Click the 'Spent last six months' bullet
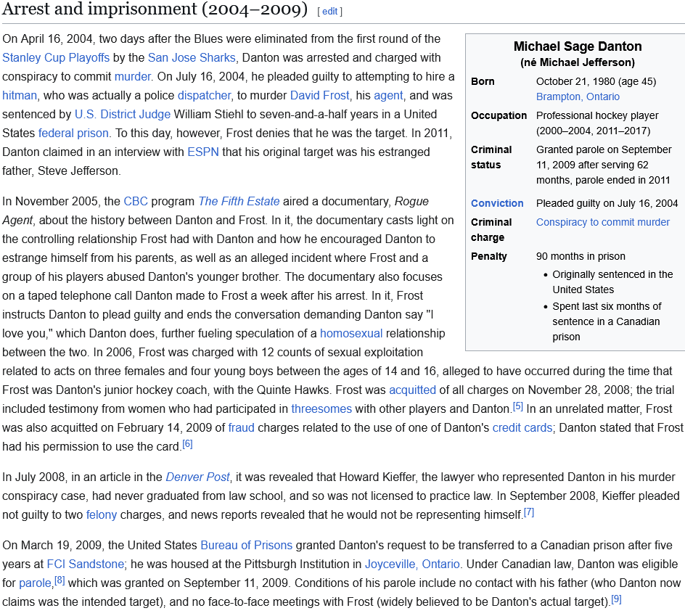The image size is (685, 616). [x=607, y=321]
